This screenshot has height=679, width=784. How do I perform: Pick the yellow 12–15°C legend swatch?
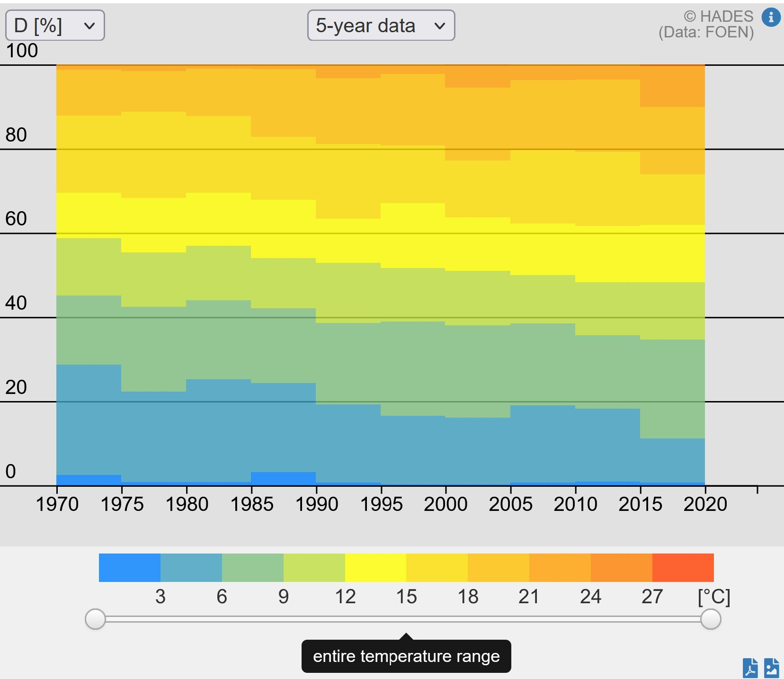click(375, 568)
